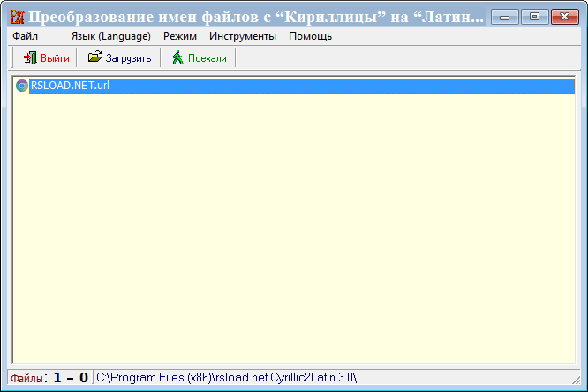
Task: Click the C:\Program Files (x86) path text
Action: tap(227, 377)
